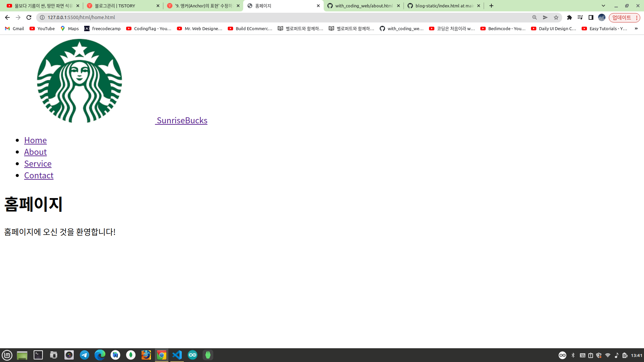Reload the home.html page
Viewport: 644px width, 362px height.
tap(29, 17)
